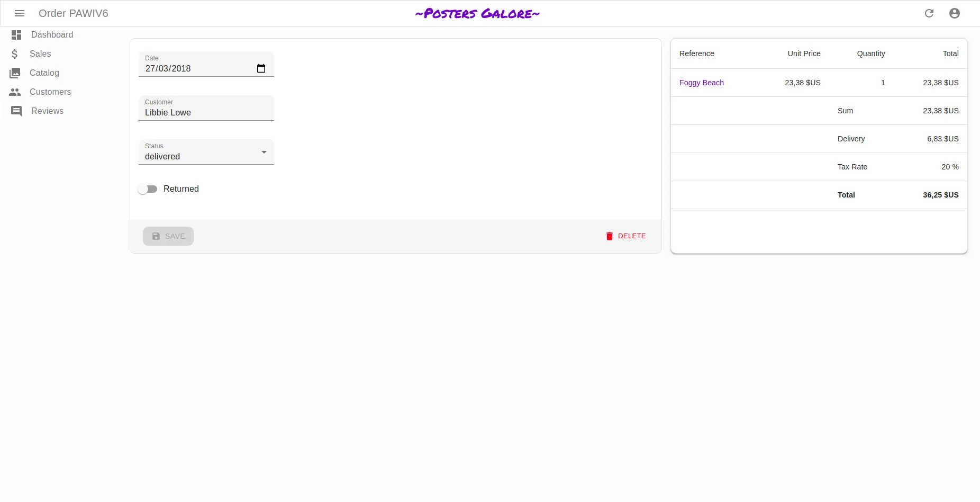Navigate to the Sales section

[x=40, y=54]
